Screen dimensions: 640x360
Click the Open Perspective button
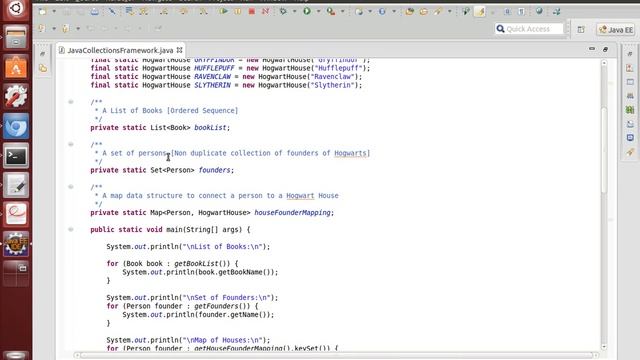click(x=581, y=29)
